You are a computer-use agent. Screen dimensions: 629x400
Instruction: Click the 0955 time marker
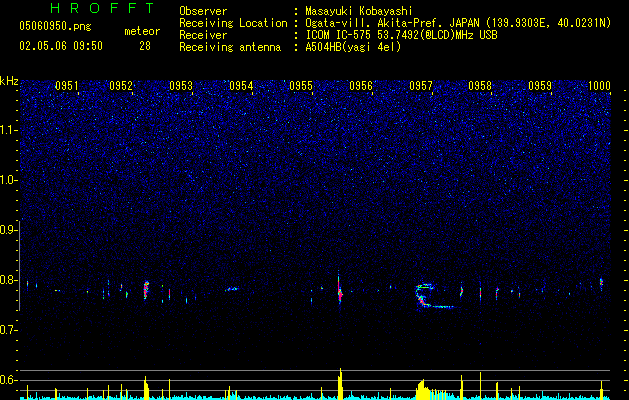coord(301,86)
